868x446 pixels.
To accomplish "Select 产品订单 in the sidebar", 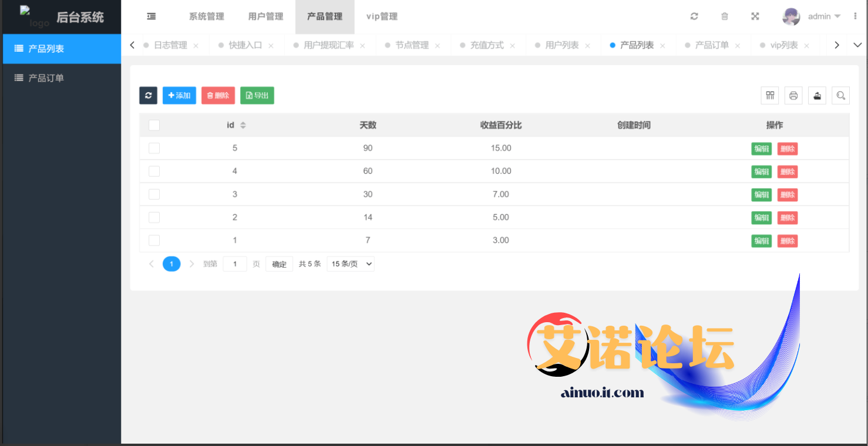I will pos(62,77).
